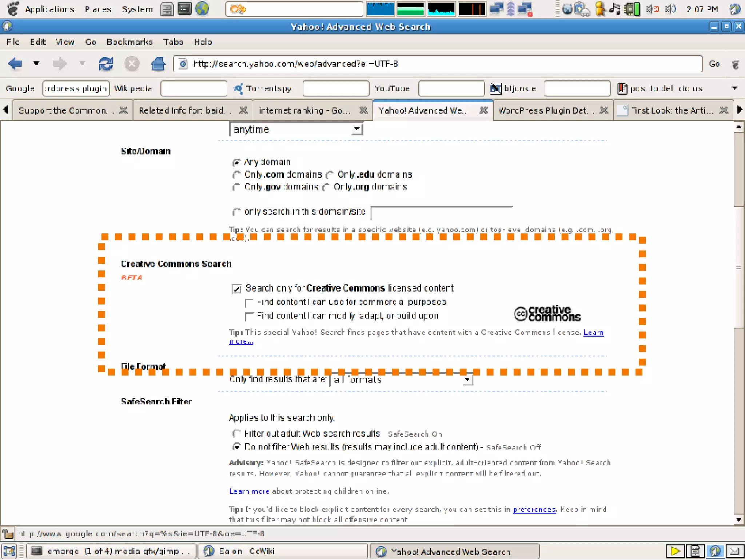
Task: Select Filter out adult Web search results
Action: (236, 434)
